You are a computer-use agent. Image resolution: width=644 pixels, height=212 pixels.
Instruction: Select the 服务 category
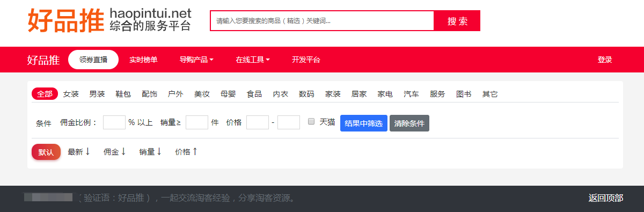click(x=437, y=94)
